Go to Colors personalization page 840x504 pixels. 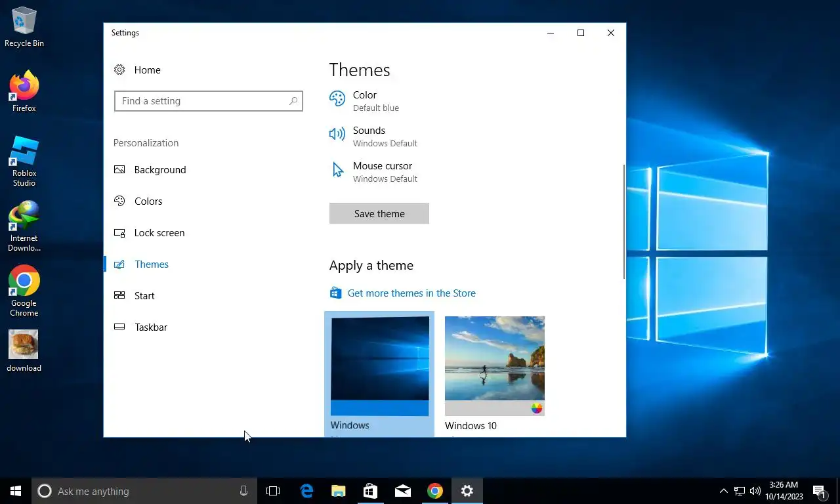pyautogui.click(x=148, y=201)
